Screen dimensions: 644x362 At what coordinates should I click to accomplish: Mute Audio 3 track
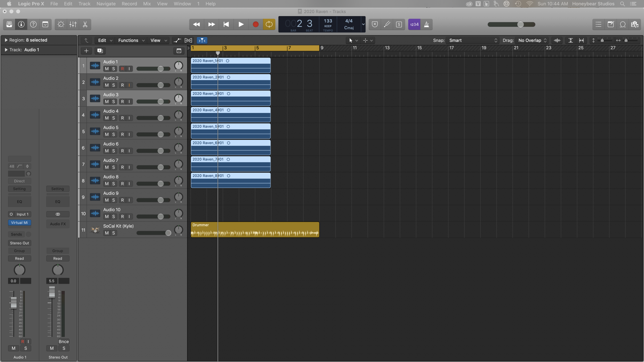[106, 101]
